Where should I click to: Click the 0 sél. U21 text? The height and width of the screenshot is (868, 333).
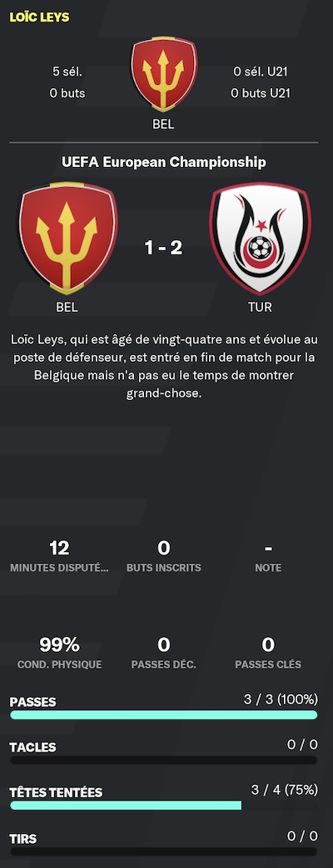(261, 72)
